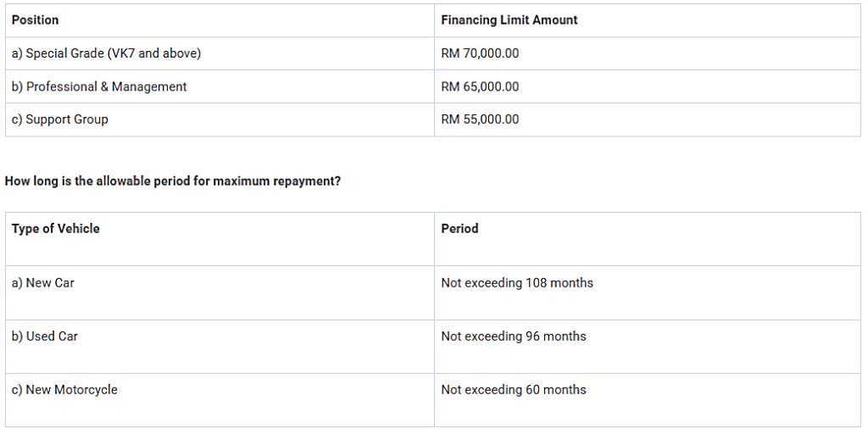
Task: Select the Support Group cell
Action: tap(59, 120)
